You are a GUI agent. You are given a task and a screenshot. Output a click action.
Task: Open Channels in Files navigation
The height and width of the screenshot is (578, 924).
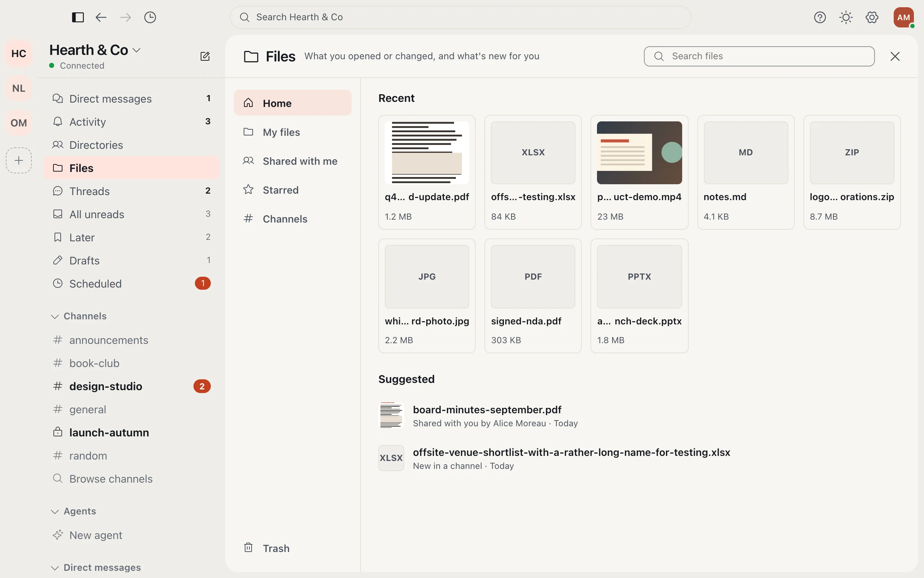tap(292, 219)
